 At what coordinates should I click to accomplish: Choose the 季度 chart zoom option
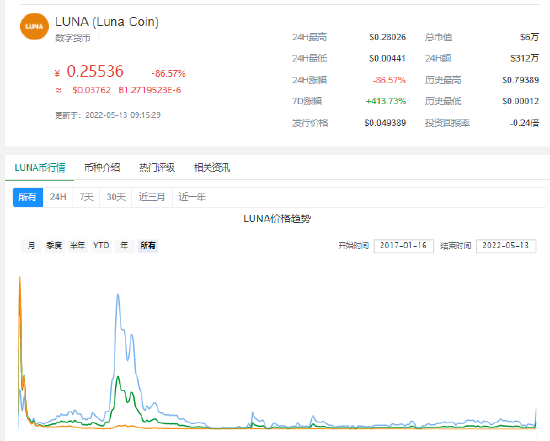click(54, 246)
